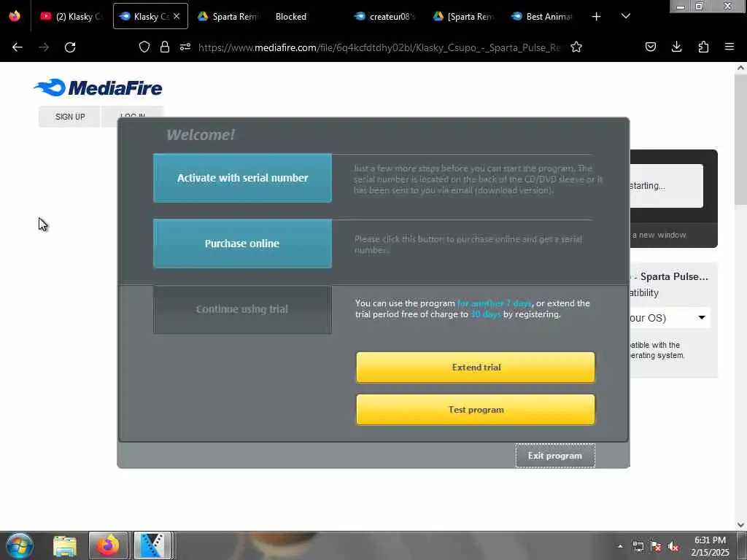Screen dimensions: 747x560
Task: Click the network tray icon
Action: pos(638,546)
